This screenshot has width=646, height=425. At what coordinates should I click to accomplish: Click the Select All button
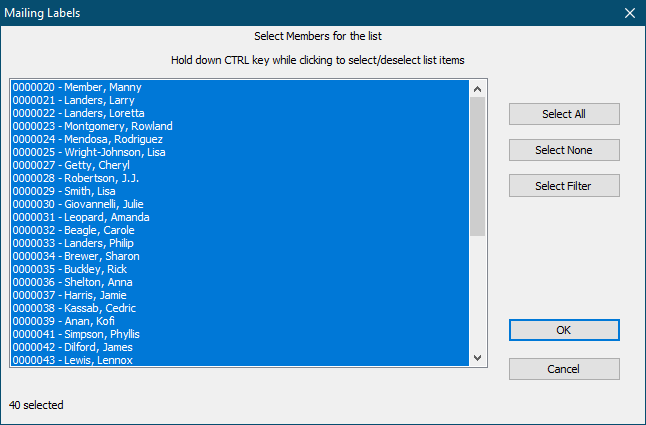point(564,114)
